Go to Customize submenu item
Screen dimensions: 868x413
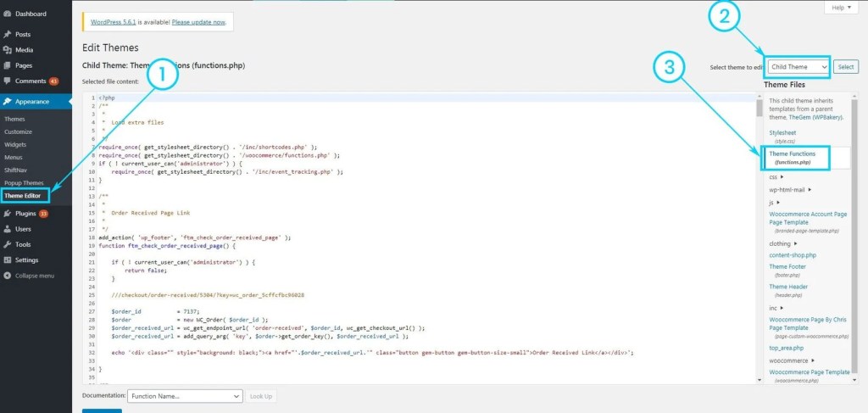(19, 131)
